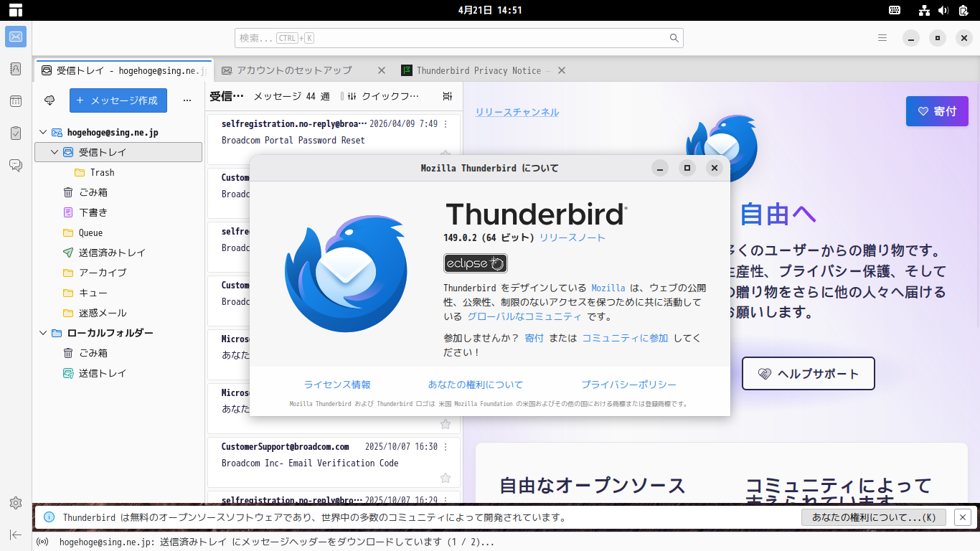This screenshot has width=980, height=551.
Task: Collapse the spaces toolbar
Action: pos(16,534)
